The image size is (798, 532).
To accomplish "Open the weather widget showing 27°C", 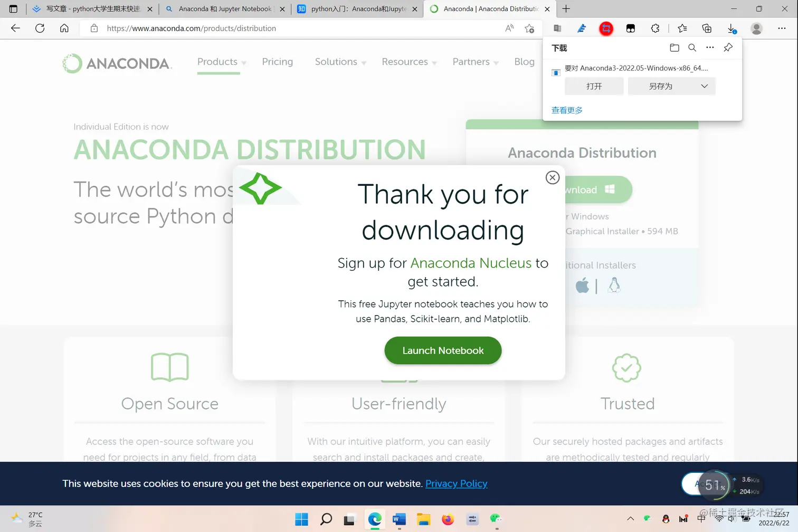I will (26, 519).
